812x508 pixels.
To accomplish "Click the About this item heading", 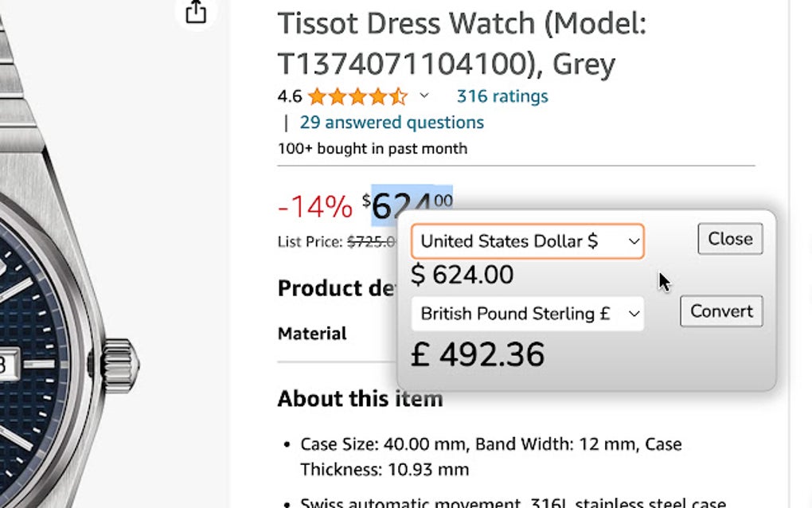I will click(x=360, y=398).
